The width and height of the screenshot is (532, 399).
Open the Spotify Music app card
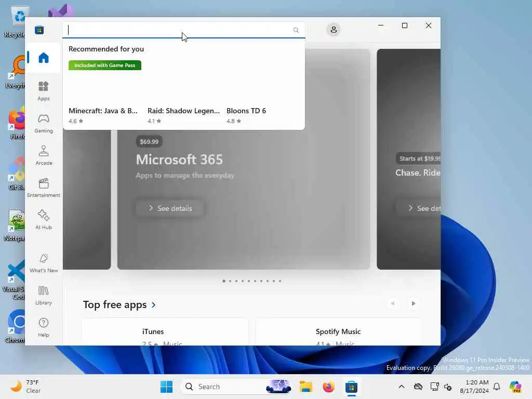click(x=338, y=332)
